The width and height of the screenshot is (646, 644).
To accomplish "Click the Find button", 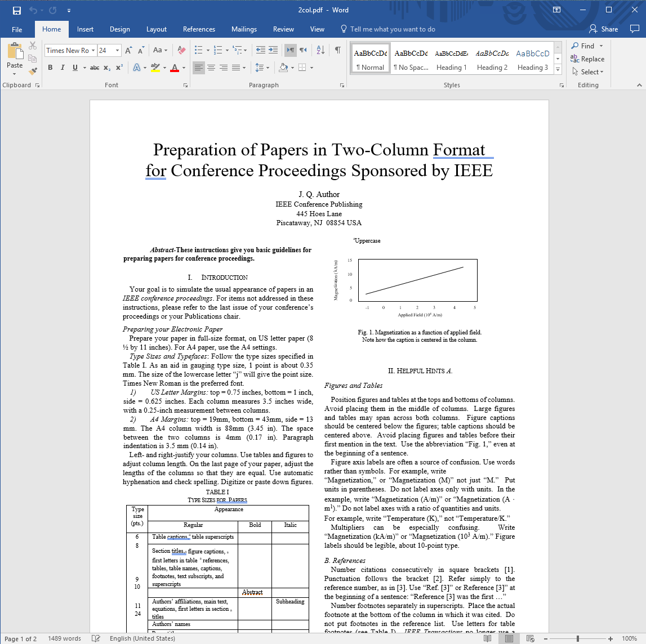I will [x=583, y=46].
